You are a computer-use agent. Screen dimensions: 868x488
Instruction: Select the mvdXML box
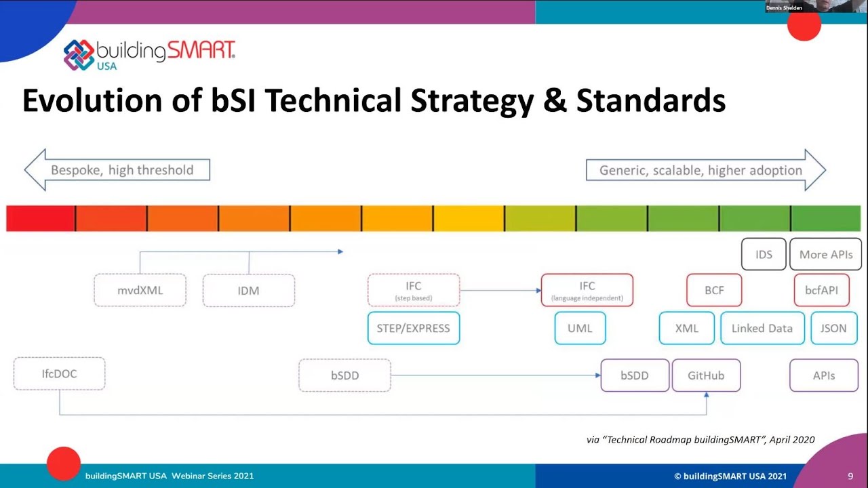[140, 290]
